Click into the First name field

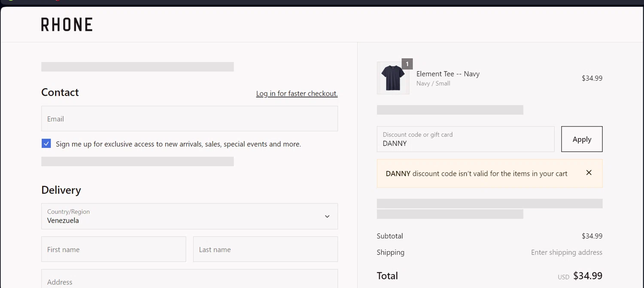click(113, 249)
